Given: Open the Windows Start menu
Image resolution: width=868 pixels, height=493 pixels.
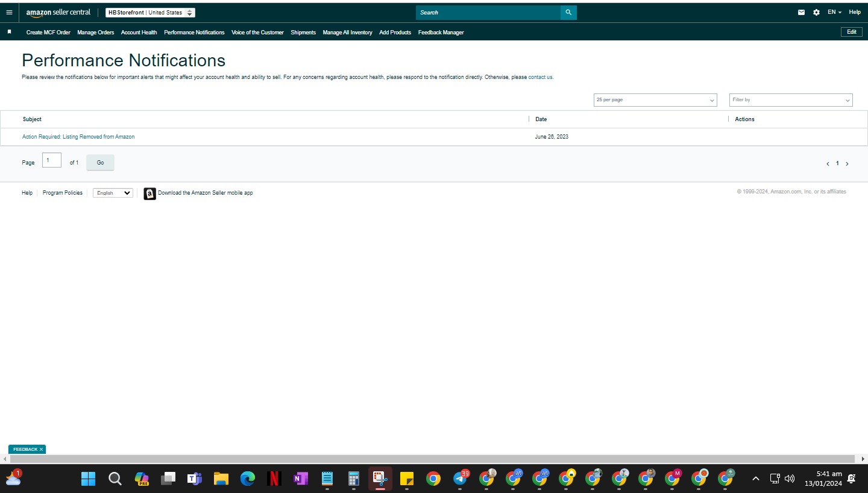Looking at the screenshot, I should pyautogui.click(x=88, y=479).
